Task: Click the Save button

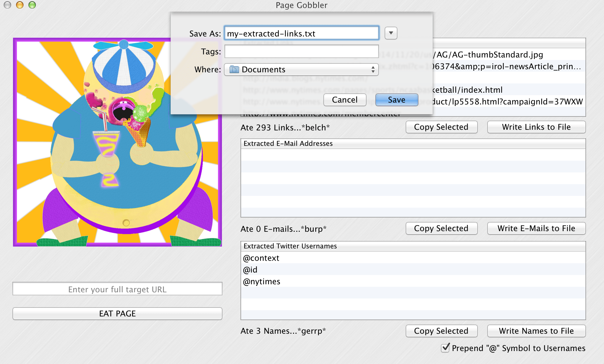Action: pos(396,99)
